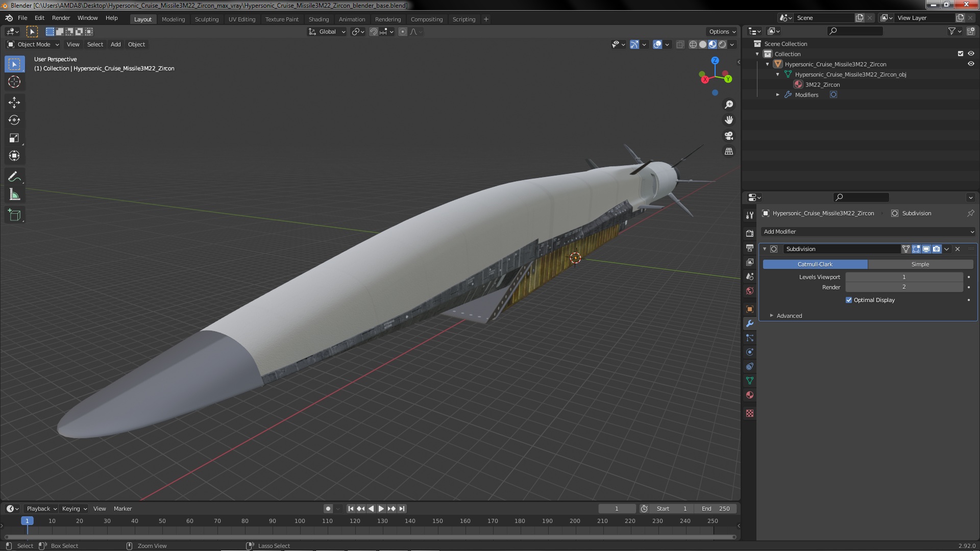
Task: Open shading options dropdown arrow
Action: click(732, 44)
